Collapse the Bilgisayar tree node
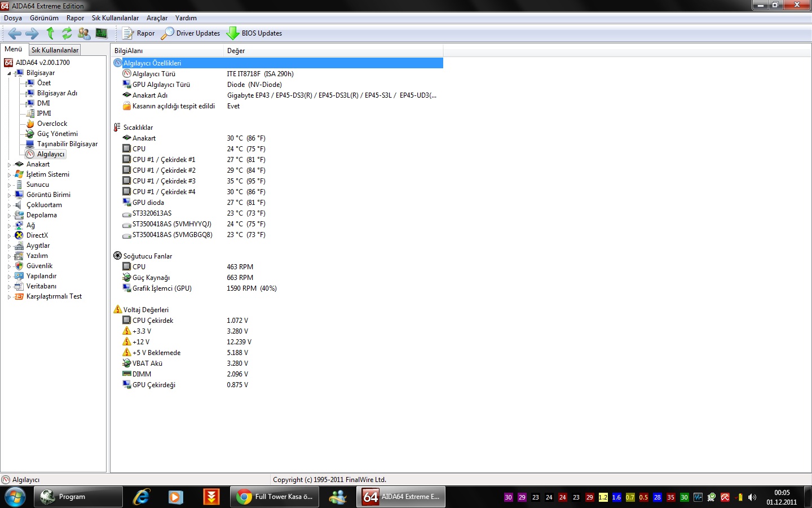 [9, 73]
